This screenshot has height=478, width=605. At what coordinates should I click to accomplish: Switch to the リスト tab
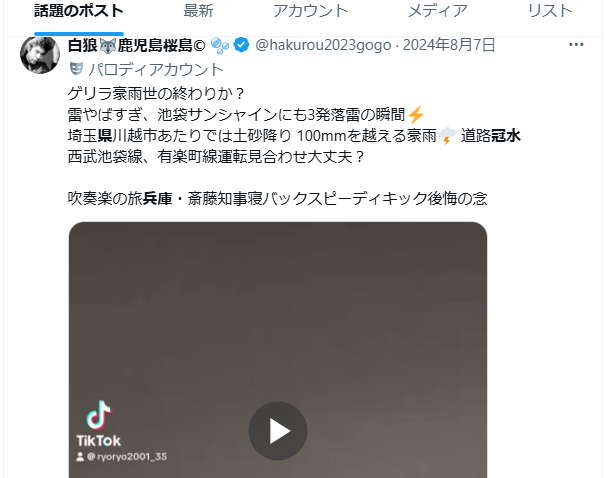point(550,11)
